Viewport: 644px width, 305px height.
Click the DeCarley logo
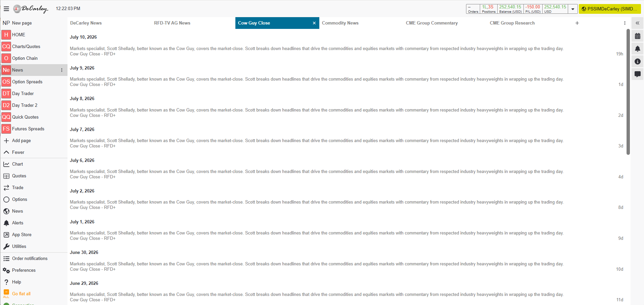tap(31, 9)
